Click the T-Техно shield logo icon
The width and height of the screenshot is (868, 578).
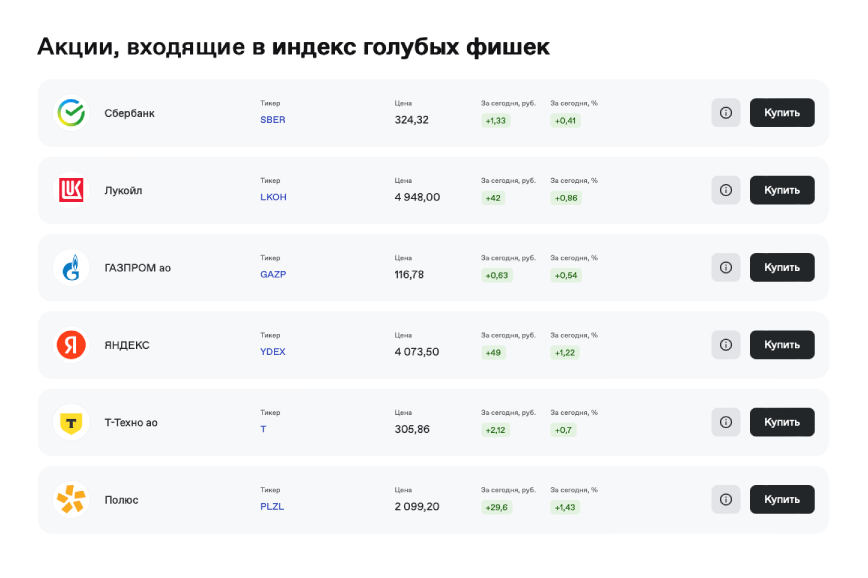pyautogui.click(x=71, y=422)
